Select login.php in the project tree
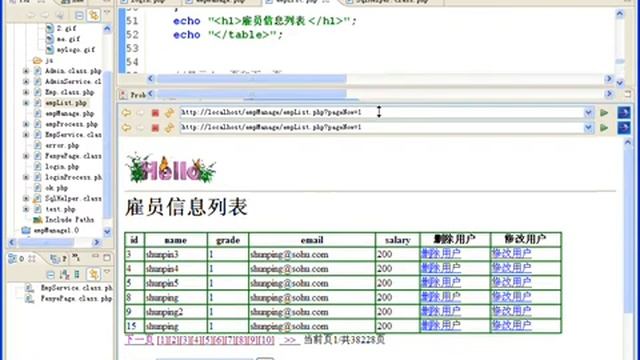 click(62, 167)
